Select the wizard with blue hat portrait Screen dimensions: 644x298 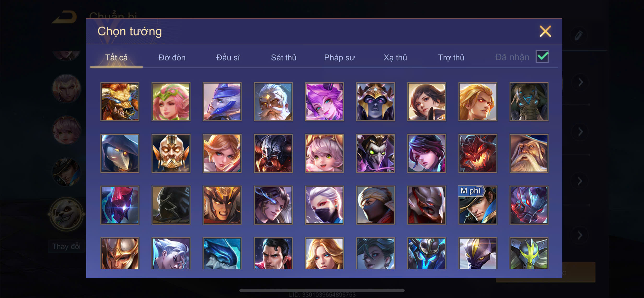point(529,153)
